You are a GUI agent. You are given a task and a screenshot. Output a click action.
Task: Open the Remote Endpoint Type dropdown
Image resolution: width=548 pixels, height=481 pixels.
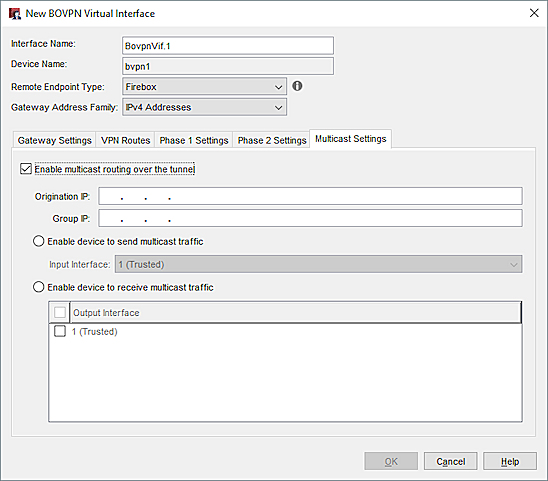(x=204, y=87)
